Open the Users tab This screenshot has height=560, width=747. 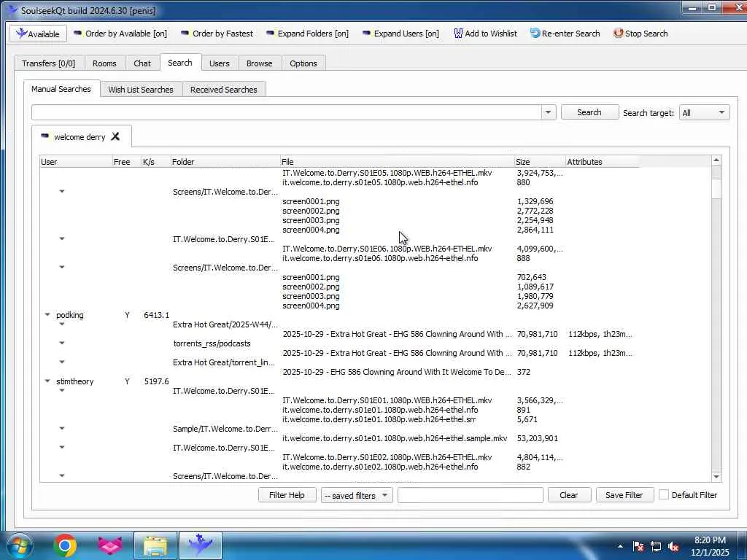(x=219, y=63)
